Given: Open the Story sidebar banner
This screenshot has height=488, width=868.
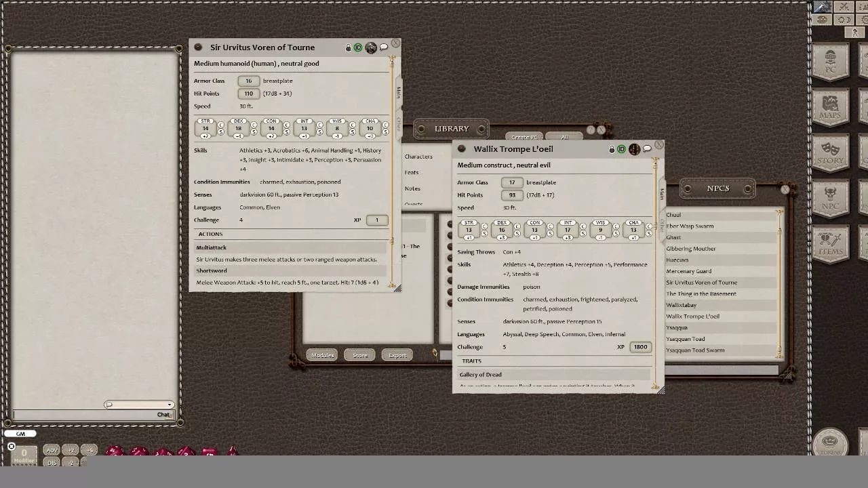Looking at the screenshot, I should 831,153.
